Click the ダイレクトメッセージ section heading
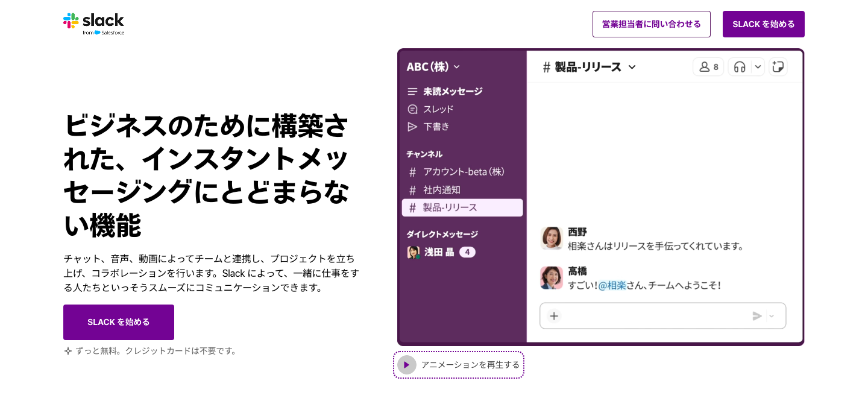This screenshot has width=868, height=398. click(x=442, y=234)
